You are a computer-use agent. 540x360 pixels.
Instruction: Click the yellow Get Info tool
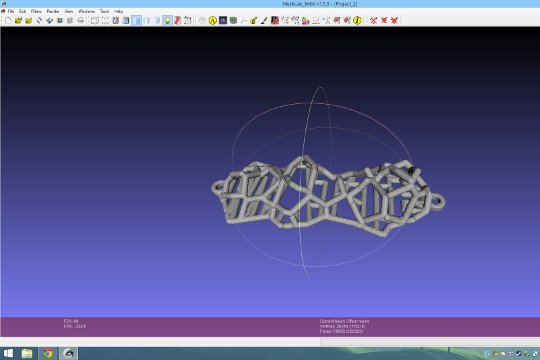[357, 21]
